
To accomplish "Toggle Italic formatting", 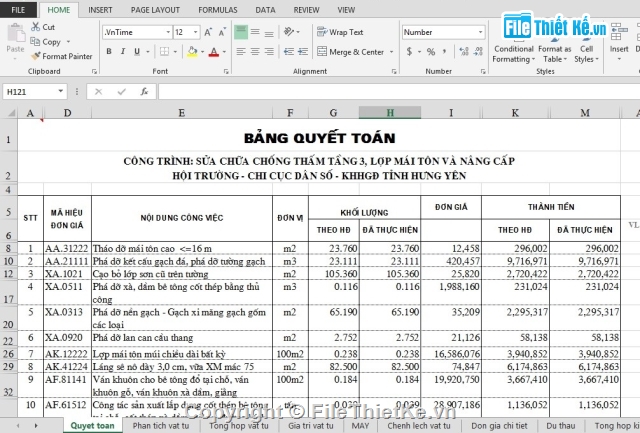I will [122, 52].
